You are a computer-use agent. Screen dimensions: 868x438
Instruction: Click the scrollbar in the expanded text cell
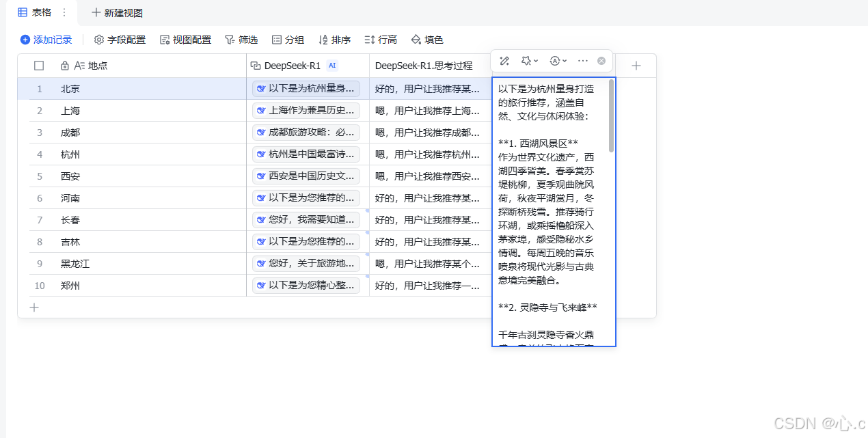[x=611, y=116]
